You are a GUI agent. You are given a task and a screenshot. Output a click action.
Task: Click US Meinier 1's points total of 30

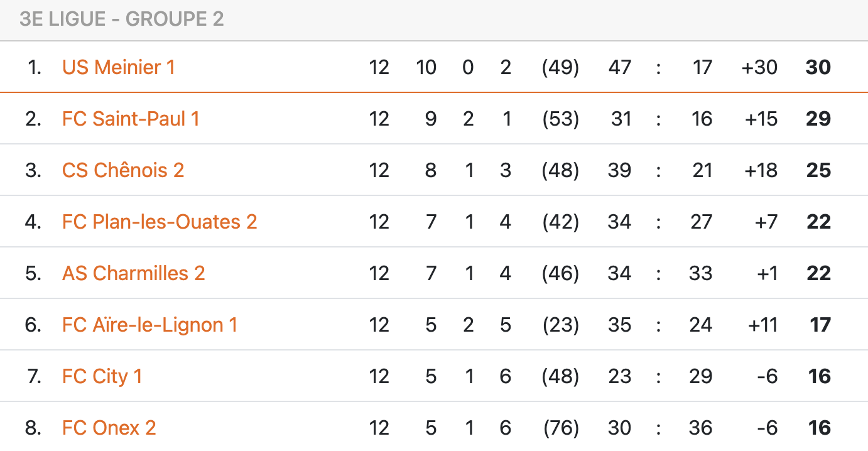(x=818, y=67)
